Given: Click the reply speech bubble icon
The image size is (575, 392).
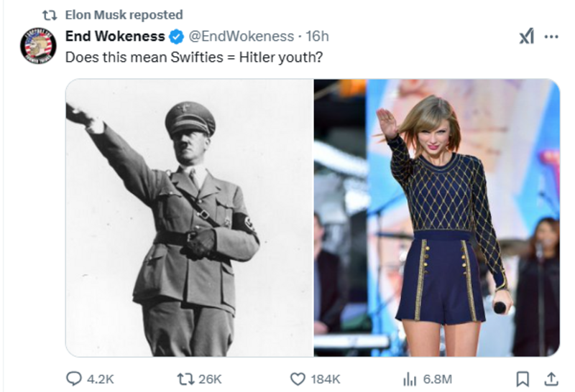Looking at the screenshot, I should click(x=75, y=378).
